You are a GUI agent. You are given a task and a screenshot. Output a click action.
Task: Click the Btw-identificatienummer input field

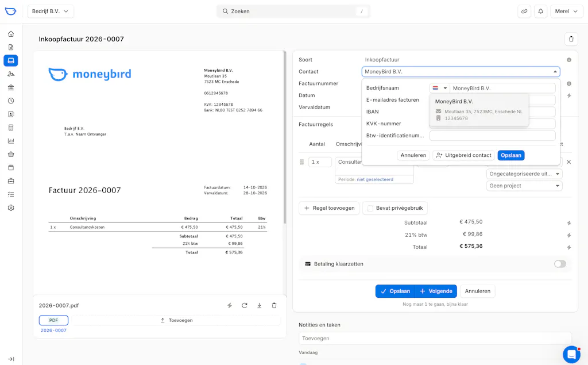point(492,136)
